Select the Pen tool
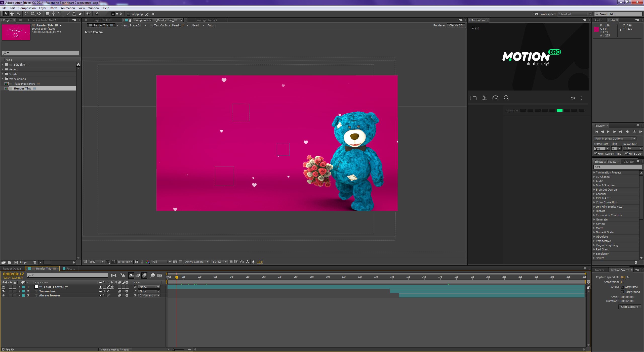The height and width of the screenshot is (352, 644). click(x=53, y=14)
